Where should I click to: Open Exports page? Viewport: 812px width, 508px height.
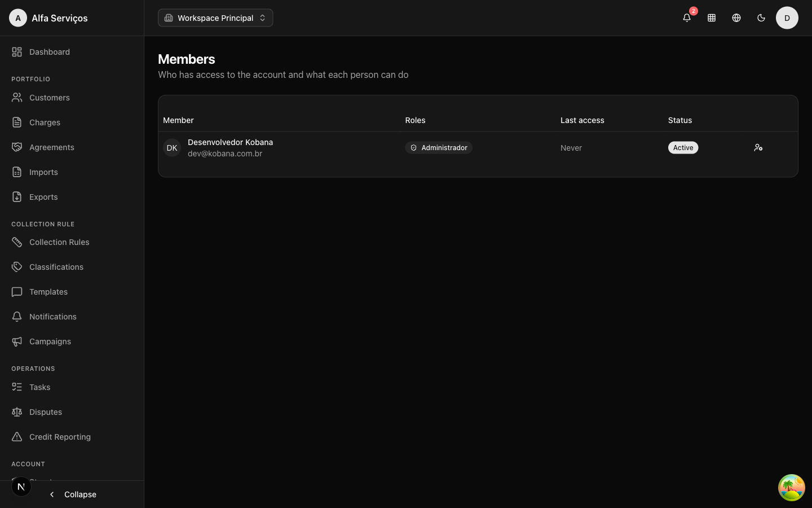pos(72,197)
